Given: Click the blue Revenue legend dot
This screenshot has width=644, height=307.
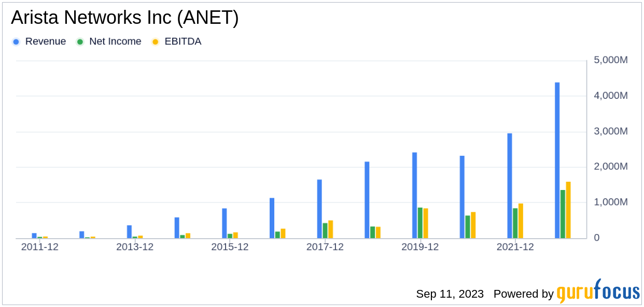Looking at the screenshot, I should point(16,42).
